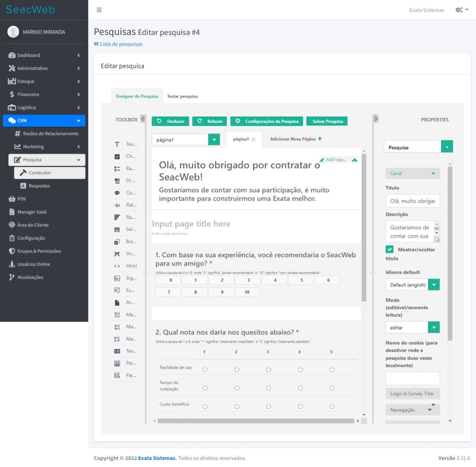The height and width of the screenshot is (467, 476).
Task: Open Configurações da Pesquisa
Action: click(267, 121)
